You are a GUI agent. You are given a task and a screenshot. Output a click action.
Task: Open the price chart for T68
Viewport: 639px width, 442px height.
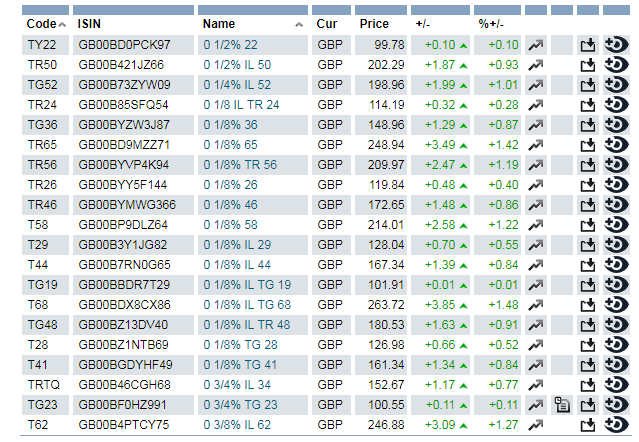click(536, 305)
